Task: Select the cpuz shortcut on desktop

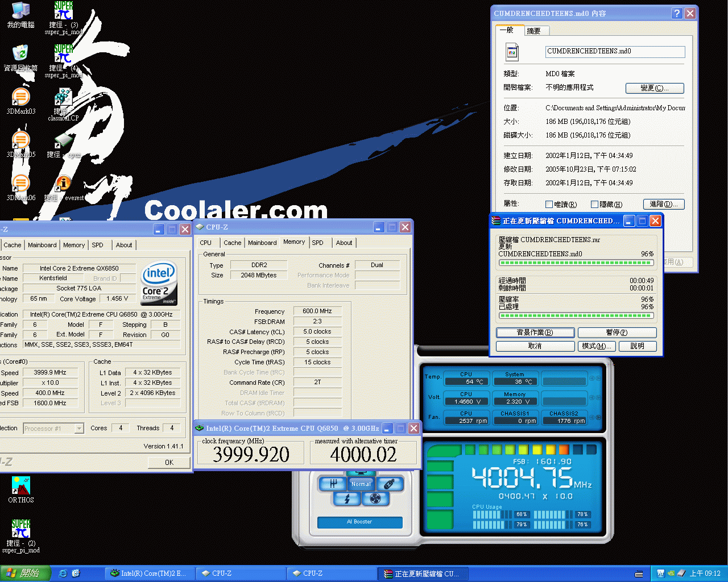Action: pos(64,145)
